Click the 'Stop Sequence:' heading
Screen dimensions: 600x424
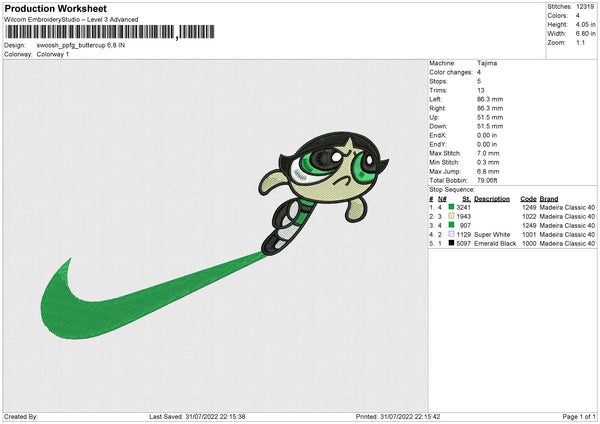pos(452,190)
